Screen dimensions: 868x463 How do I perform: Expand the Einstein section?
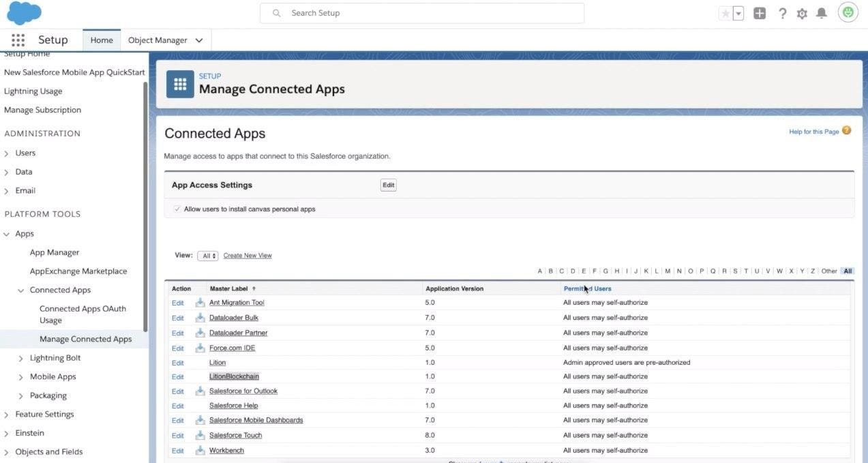tap(7, 433)
